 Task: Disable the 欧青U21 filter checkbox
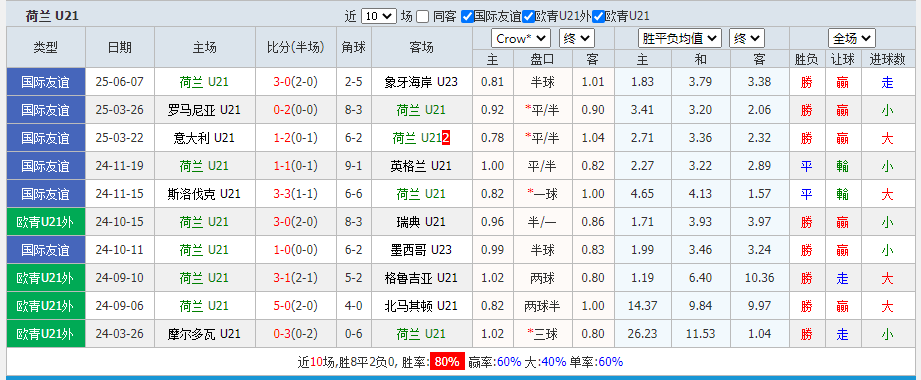(x=599, y=16)
